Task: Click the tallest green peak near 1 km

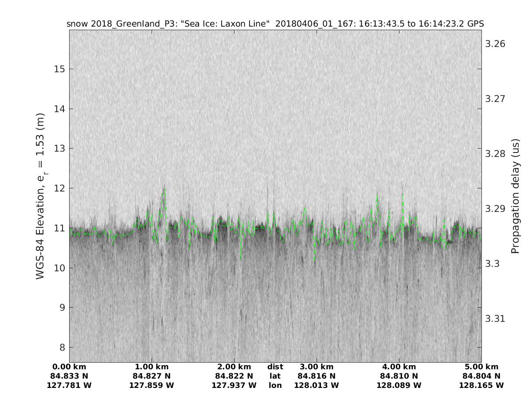Action: [164, 190]
